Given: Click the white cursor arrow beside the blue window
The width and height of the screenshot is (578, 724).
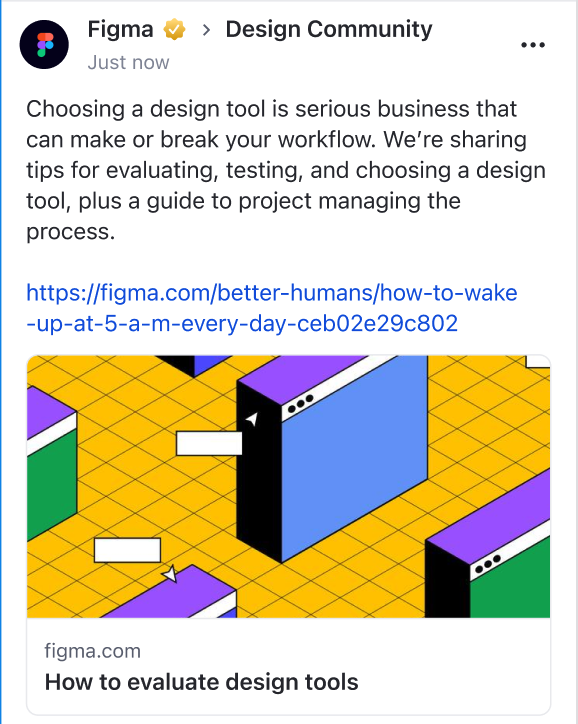Looking at the screenshot, I should (252, 419).
